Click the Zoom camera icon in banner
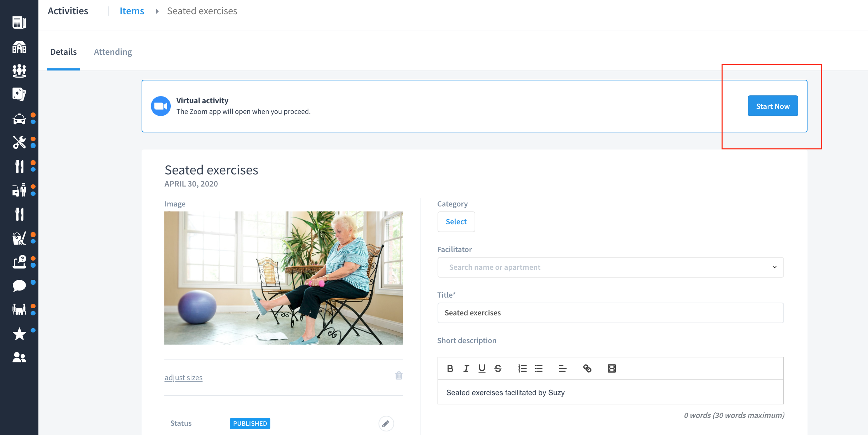868x435 pixels. point(161,106)
